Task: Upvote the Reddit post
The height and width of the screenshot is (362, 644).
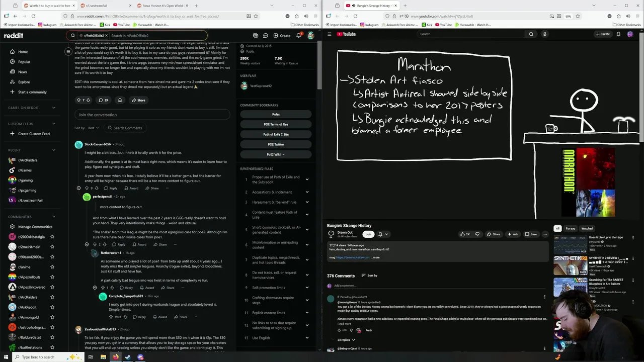Action: pyautogui.click(x=78, y=100)
